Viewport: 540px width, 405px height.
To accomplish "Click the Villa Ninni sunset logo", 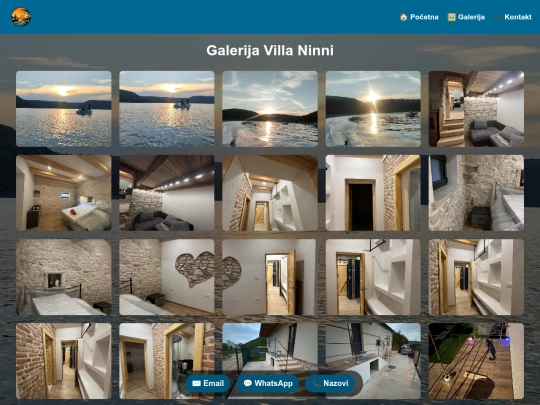I will point(21,17).
